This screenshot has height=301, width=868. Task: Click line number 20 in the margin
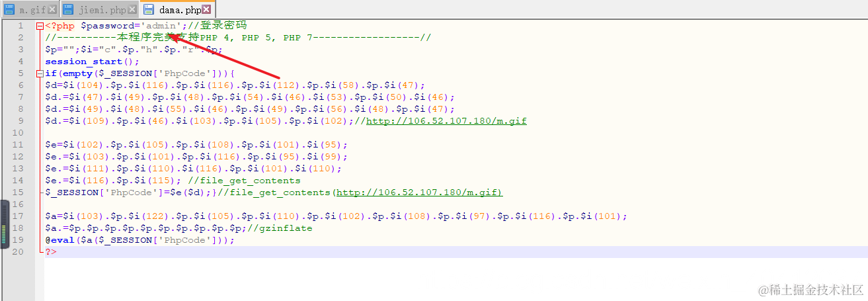click(18, 252)
